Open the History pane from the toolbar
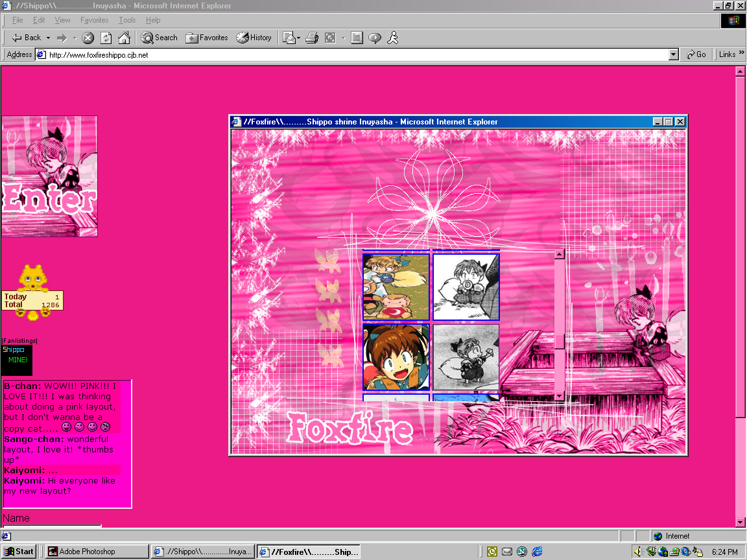This screenshot has height=560, width=747. coord(254,38)
